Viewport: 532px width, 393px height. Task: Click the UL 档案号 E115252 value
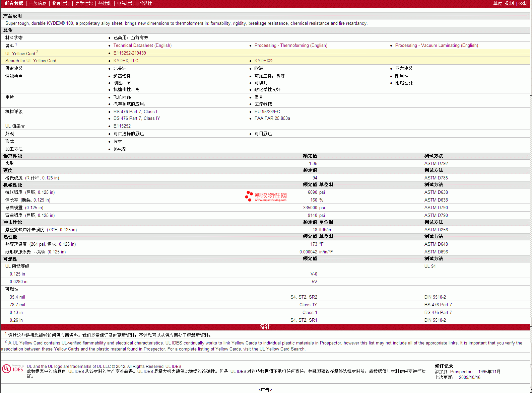[122, 126]
